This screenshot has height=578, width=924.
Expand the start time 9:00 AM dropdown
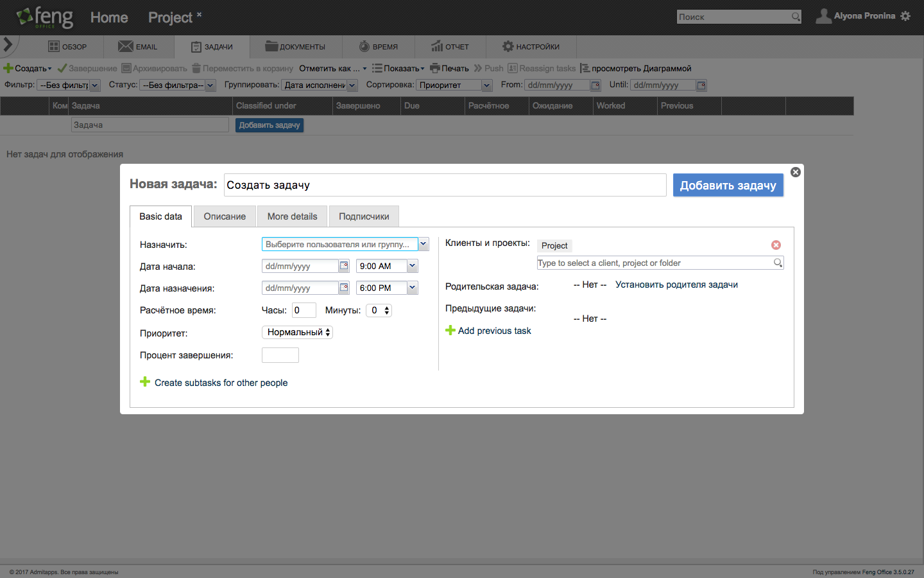(x=412, y=266)
